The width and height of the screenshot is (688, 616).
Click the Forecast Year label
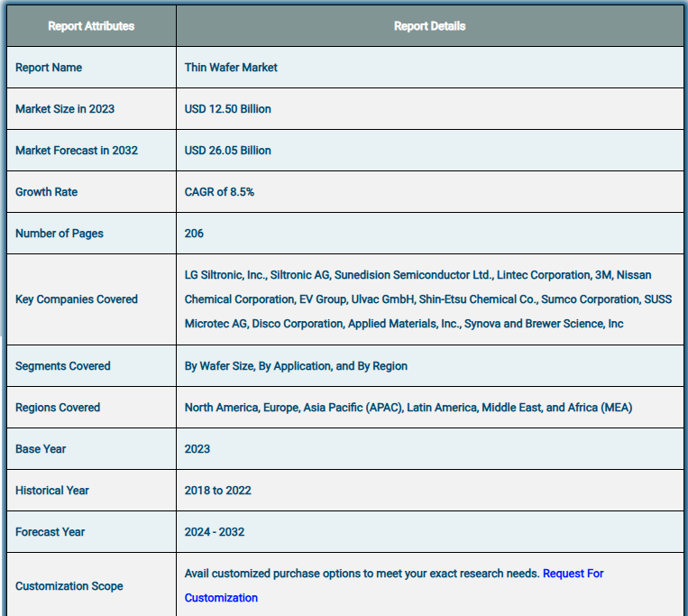[50, 532]
